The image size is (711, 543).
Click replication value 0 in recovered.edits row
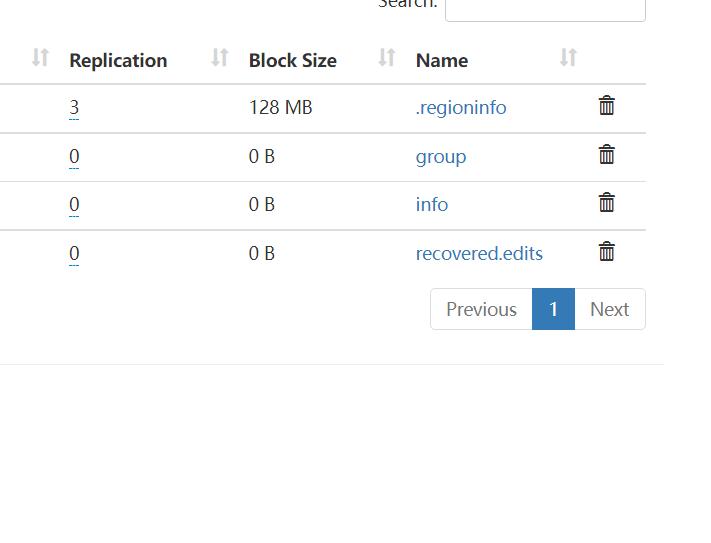(74, 253)
